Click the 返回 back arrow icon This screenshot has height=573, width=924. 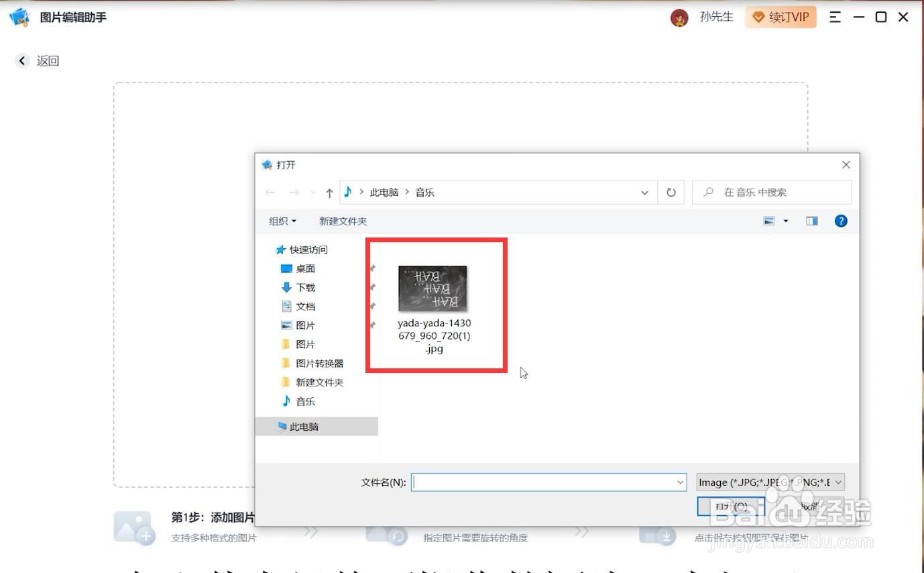(x=22, y=60)
